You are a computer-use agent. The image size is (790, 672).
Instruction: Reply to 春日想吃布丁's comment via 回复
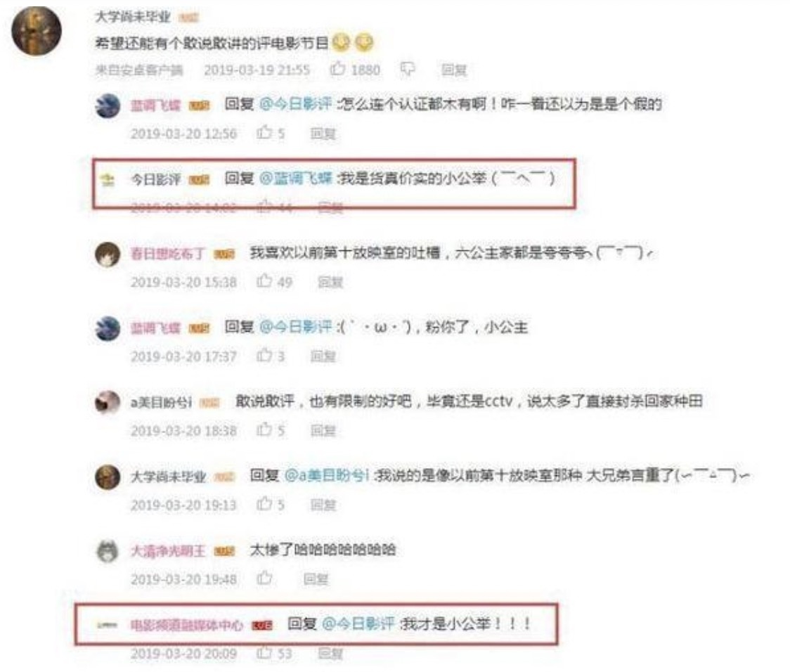click(x=330, y=282)
